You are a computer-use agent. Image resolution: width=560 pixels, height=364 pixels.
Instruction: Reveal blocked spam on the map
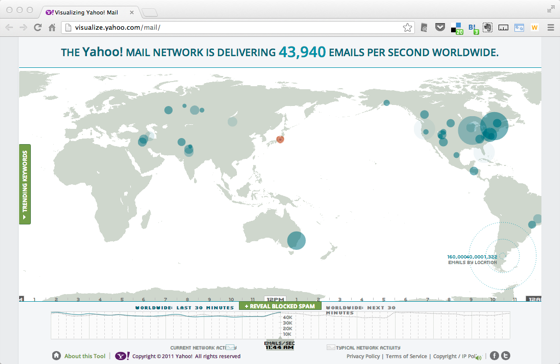[x=280, y=306]
